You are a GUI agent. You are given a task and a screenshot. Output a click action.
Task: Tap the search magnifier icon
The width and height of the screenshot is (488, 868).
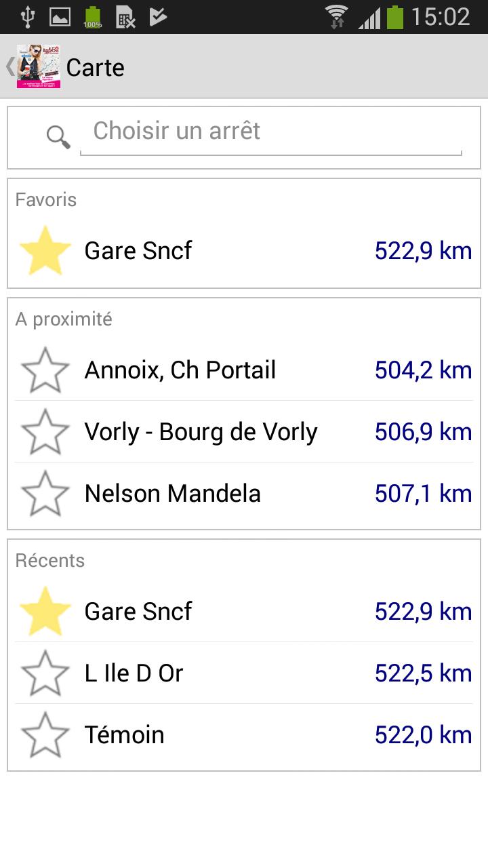(x=58, y=137)
